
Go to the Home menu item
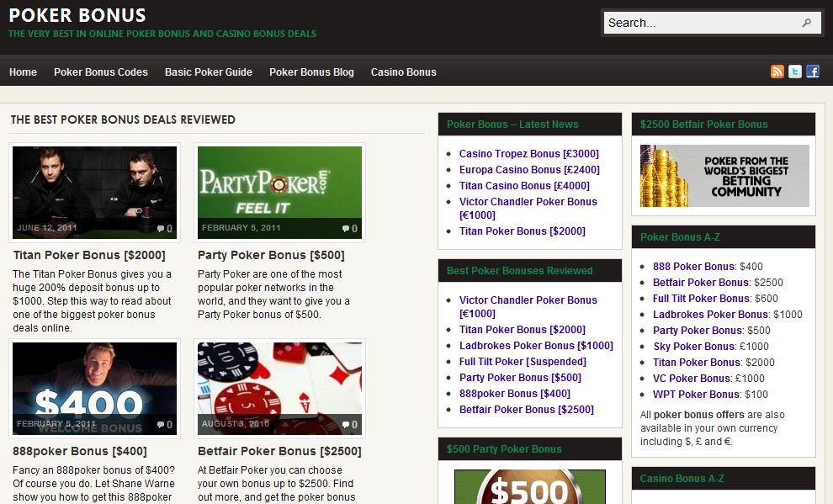(23, 72)
